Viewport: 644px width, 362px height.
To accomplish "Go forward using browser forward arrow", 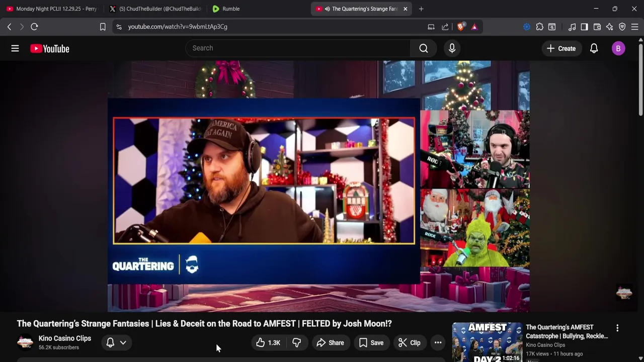I will (22, 27).
